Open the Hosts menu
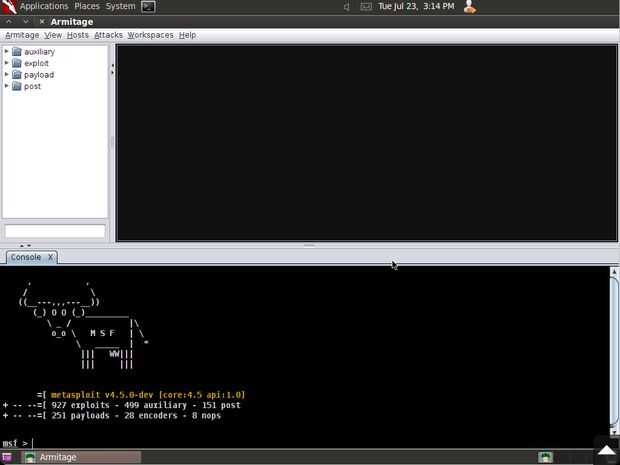 (x=78, y=35)
